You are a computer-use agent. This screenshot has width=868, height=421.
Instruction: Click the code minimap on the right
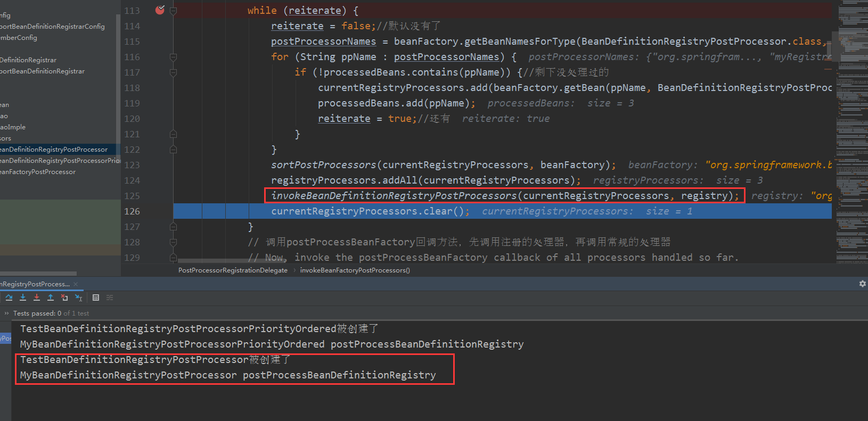[851, 133]
